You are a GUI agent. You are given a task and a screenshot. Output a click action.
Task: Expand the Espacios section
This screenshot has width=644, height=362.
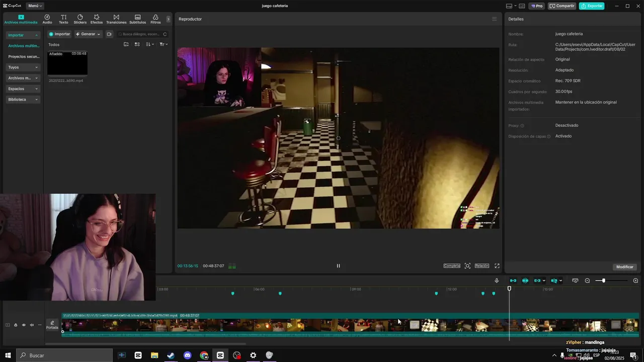(23, 88)
